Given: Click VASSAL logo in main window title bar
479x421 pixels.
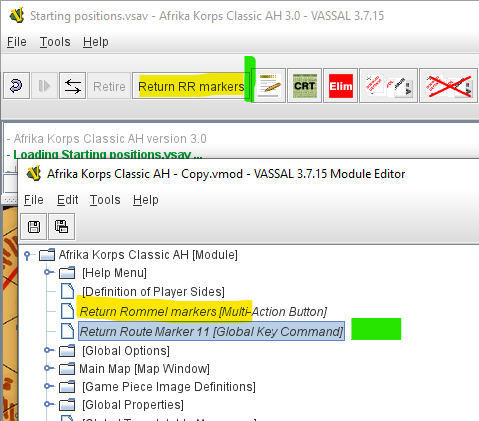Looking at the screenshot, I should 17,15.
